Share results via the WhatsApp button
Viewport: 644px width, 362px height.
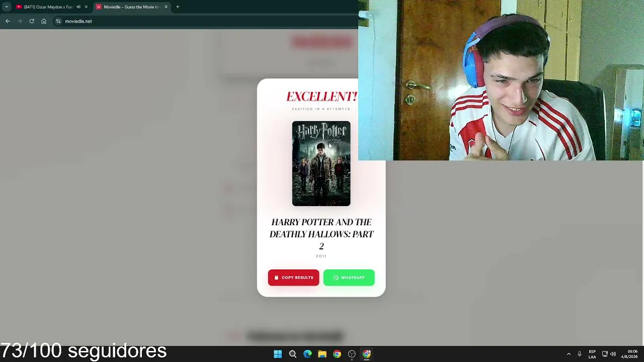(349, 278)
